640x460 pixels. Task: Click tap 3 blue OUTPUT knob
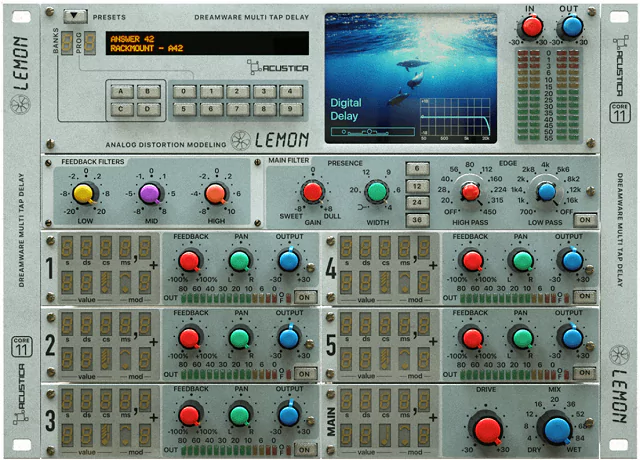click(289, 414)
